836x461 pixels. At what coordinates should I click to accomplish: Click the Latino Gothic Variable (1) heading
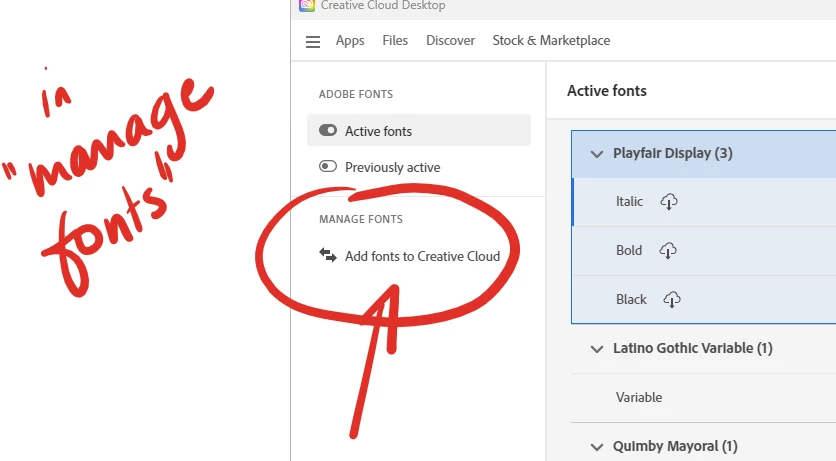click(x=693, y=349)
